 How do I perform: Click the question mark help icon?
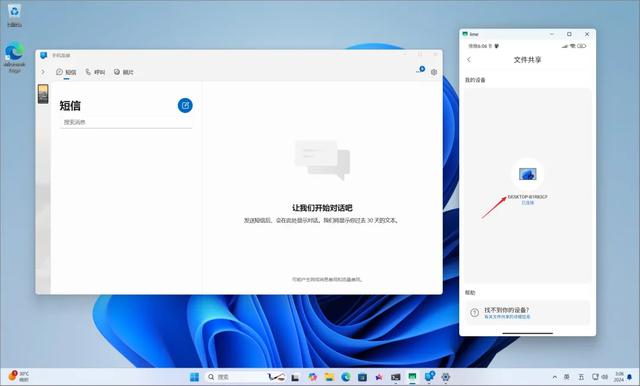pyautogui.click(x=474, y=313)
